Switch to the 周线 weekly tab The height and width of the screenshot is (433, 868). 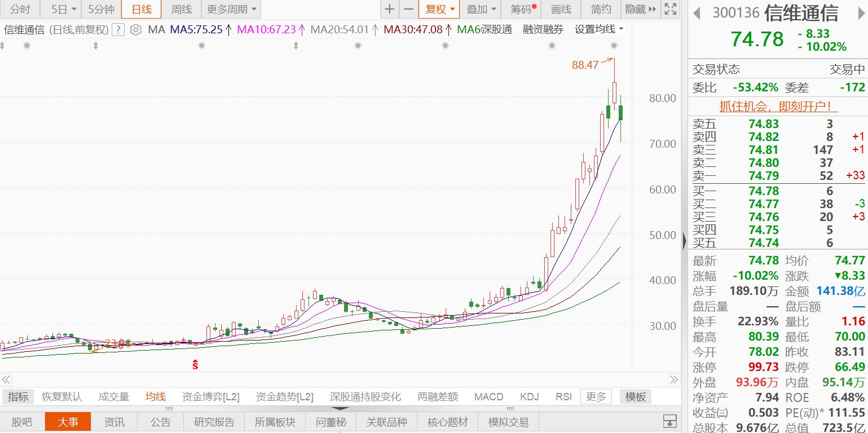click(x=181, y=9)
